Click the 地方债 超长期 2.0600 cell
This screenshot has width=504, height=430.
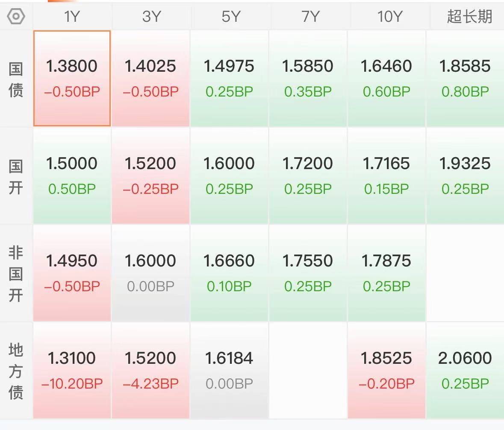[x=465, y=370]
